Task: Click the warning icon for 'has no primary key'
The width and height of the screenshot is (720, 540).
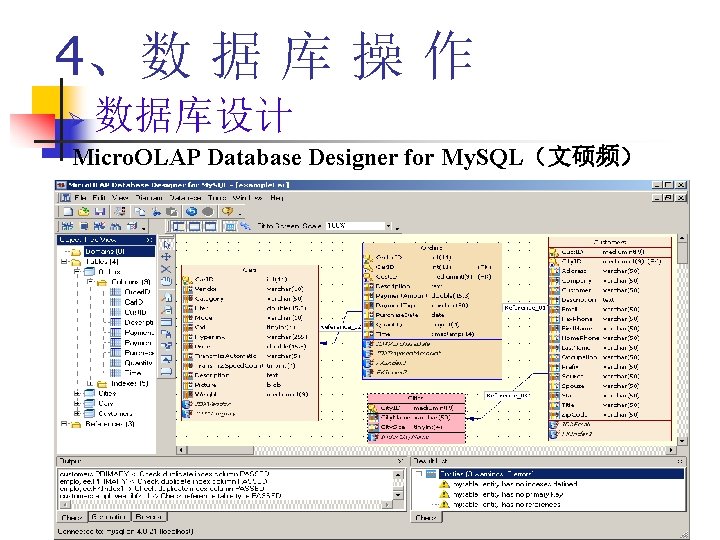Action: [x=444, y=494]
